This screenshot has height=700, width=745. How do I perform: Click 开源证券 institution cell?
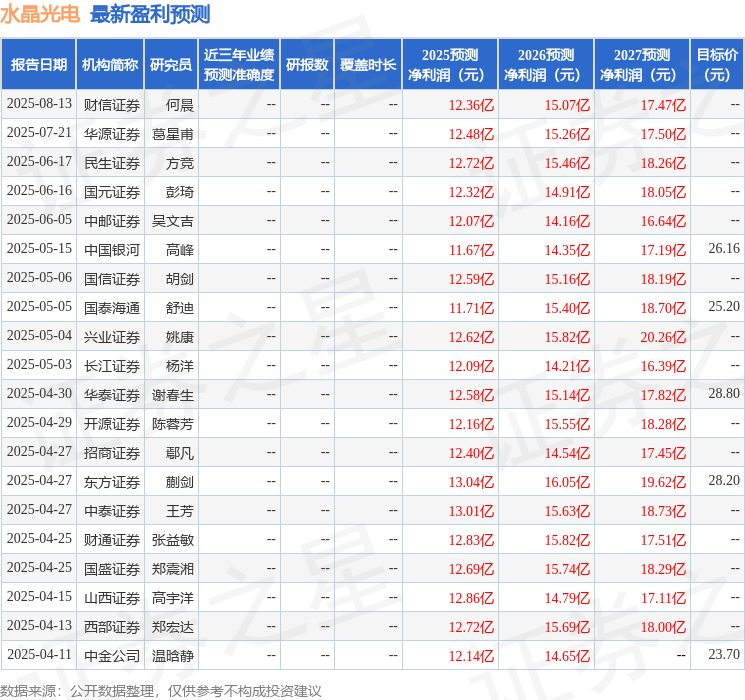click(x=112, y=423)
